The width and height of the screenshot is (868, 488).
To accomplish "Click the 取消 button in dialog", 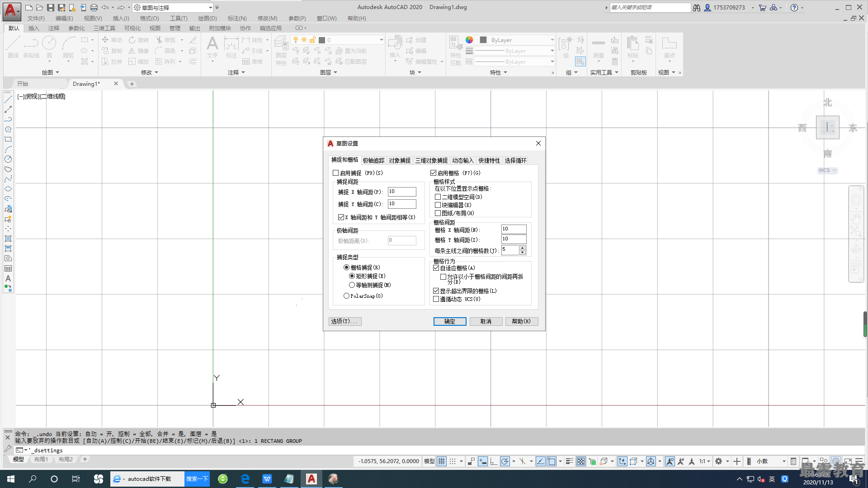I will pyautogui.click(x=486, y=321).
